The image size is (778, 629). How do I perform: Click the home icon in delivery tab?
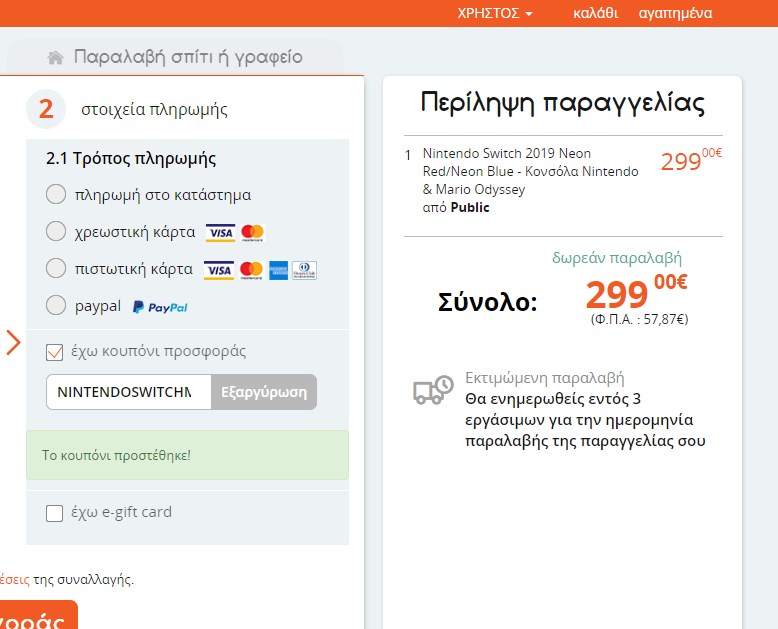tap(56, 58)
